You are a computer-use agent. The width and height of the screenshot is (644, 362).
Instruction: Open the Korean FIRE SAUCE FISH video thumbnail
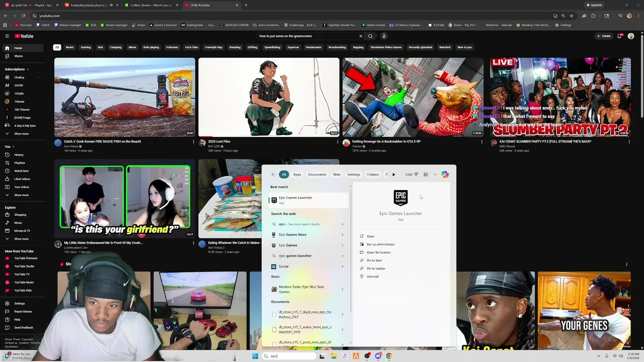tap(125, 97)
